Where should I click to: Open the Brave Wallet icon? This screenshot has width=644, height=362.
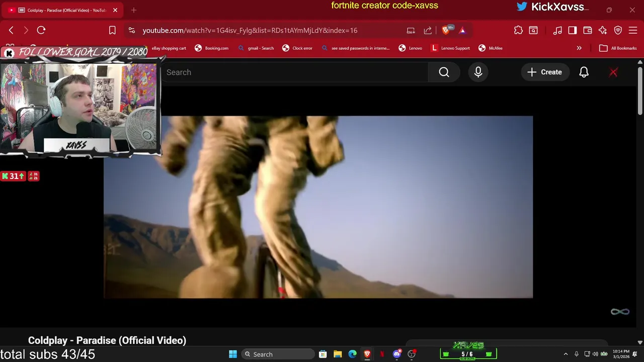click(588, 31)
